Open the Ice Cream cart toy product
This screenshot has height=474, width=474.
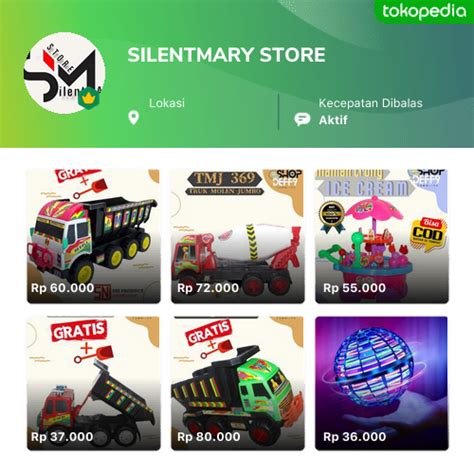click(382, 236)
